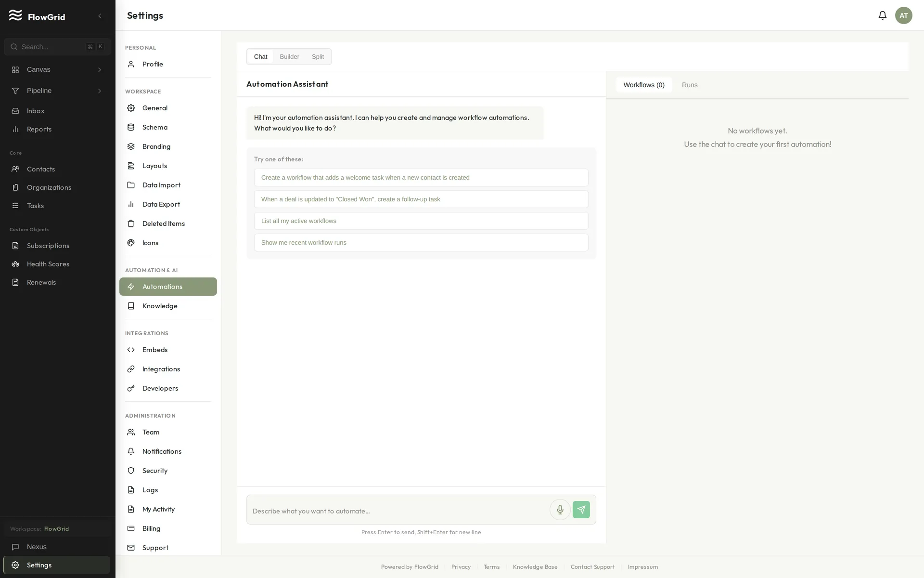Switch to the Builder view tab

click(289, 56)
